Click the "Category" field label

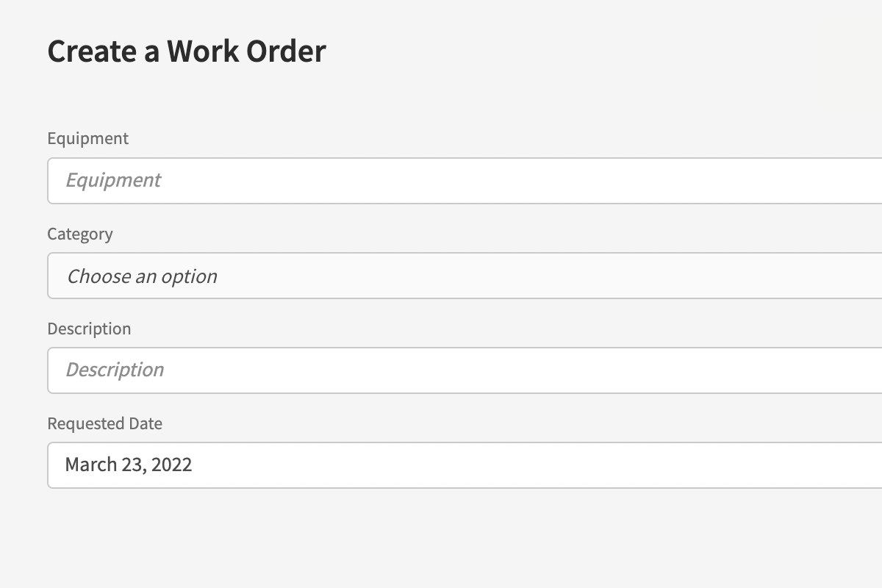80,234
